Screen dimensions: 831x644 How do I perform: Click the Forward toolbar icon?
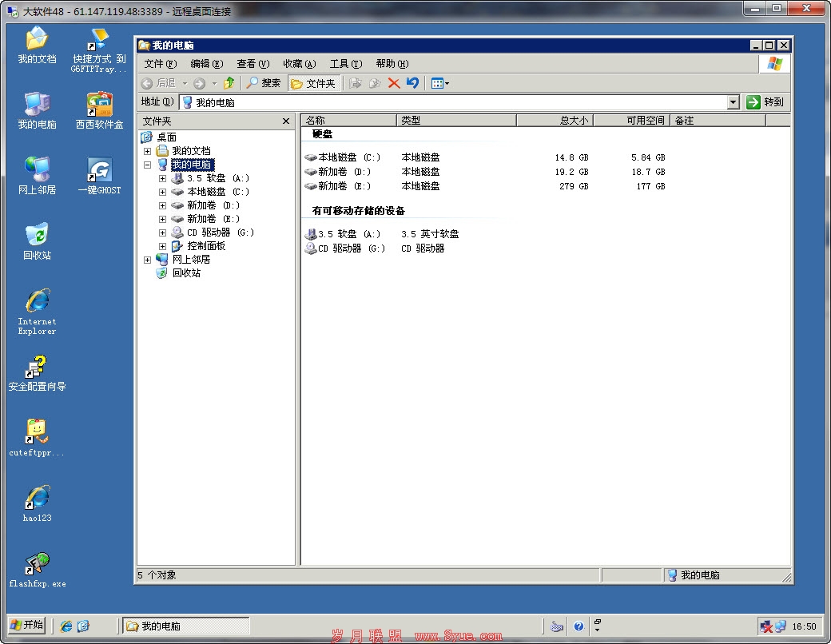(199, 83)
